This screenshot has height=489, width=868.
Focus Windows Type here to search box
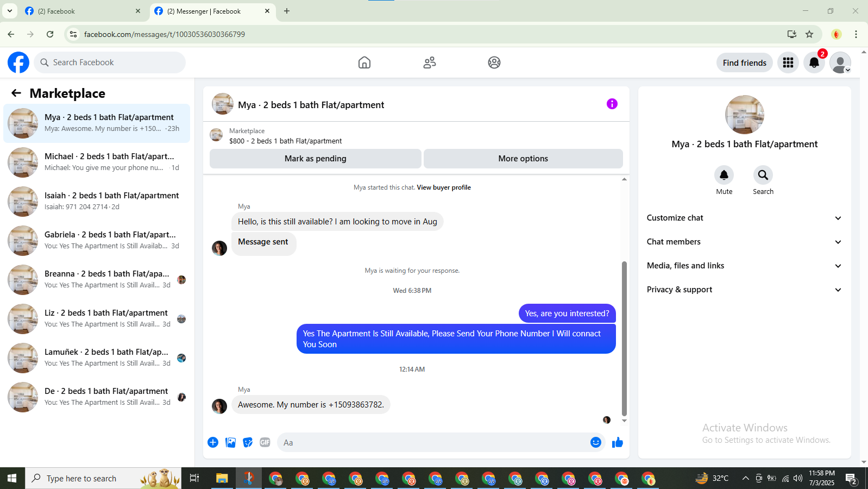pos(103,478)
